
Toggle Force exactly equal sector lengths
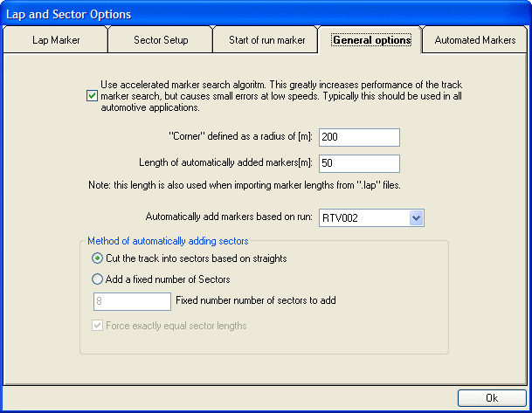pyautogui.click(x=98, y=327)
